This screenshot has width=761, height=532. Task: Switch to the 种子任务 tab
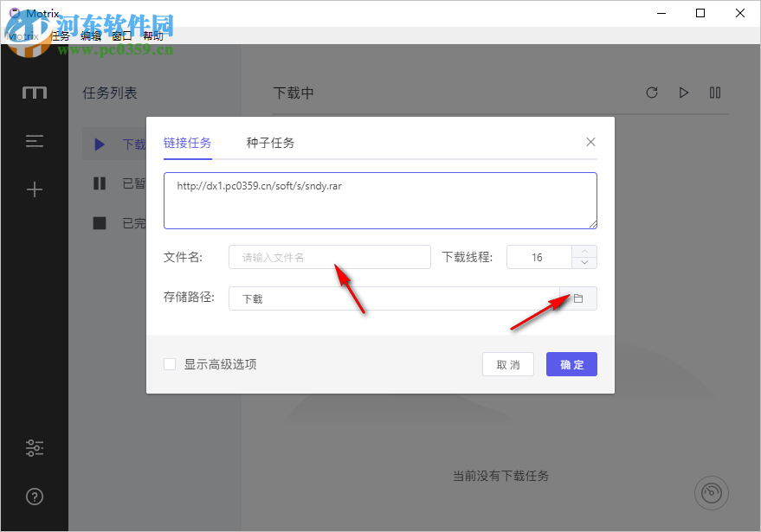(270, 143)
